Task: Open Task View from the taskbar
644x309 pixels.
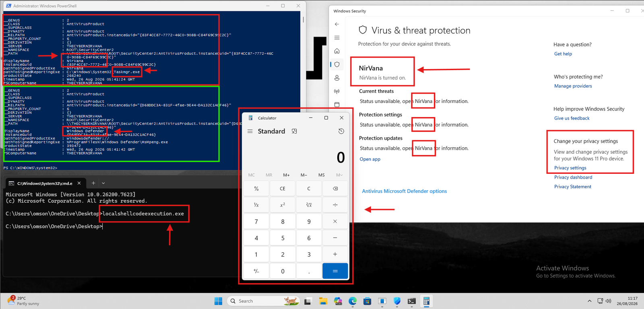Action: tap(308, 301)
